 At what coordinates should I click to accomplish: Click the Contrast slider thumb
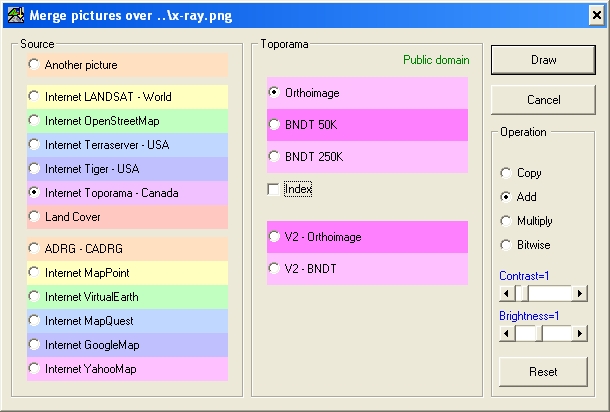point(524,293)
